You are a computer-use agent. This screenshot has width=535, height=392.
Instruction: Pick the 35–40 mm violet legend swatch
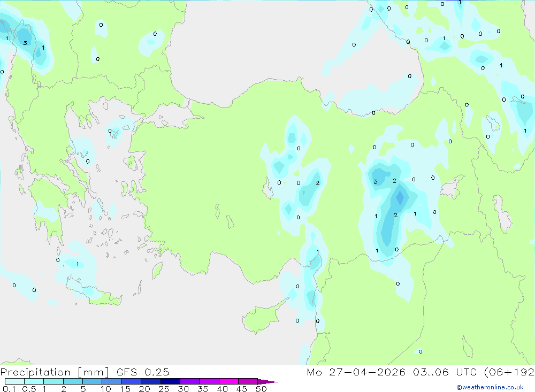pos(209,381)
